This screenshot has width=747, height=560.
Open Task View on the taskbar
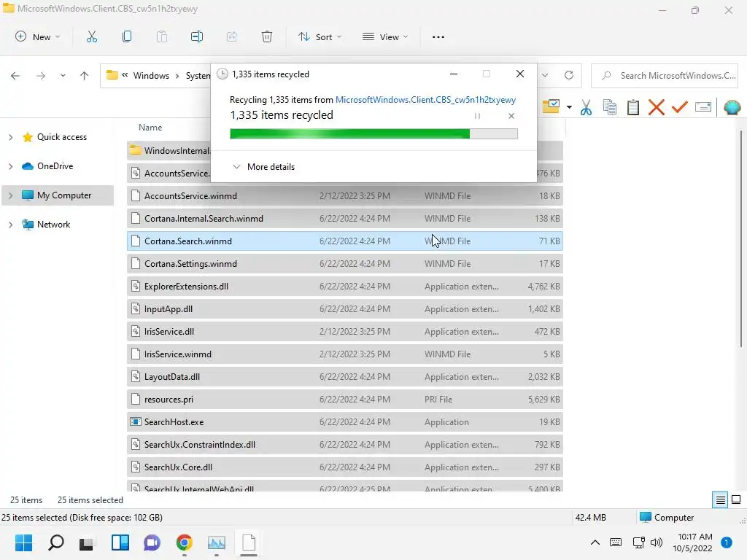pos(87,542)
